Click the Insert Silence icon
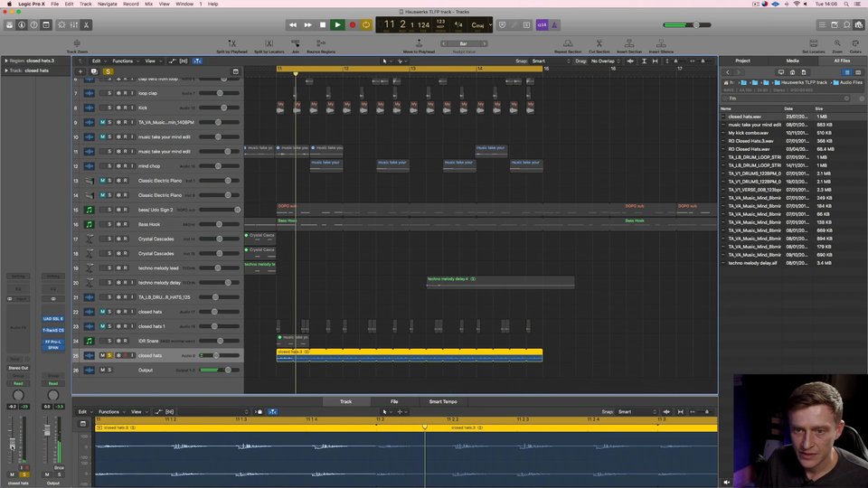This screenshot has width=868, height=488. tap(660, 43)
